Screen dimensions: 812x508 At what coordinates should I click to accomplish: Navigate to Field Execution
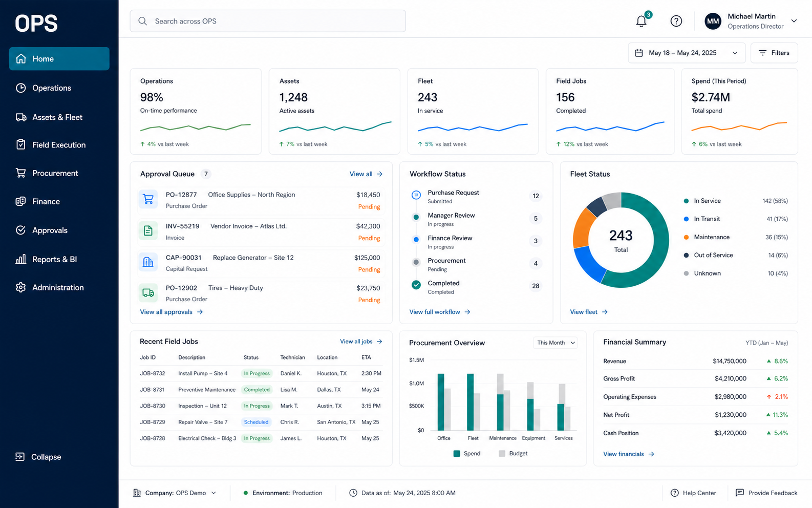(59, 145)
